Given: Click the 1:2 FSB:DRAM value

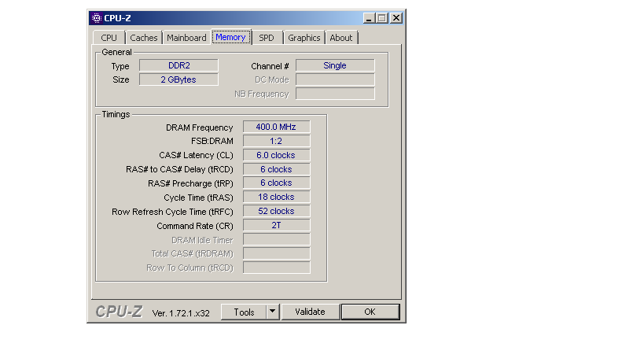Looking at the screenshot, I should pyautogui.click(x=277, y=141).
